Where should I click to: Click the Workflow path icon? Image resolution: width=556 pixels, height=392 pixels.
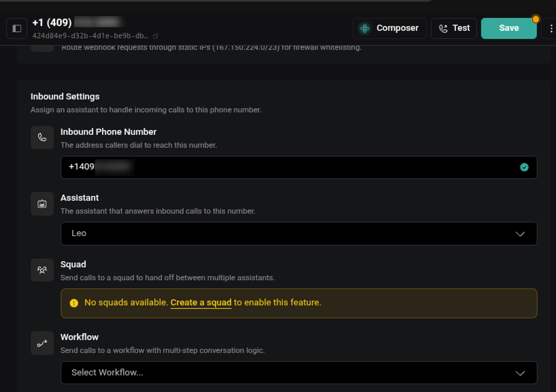point(42,343)
